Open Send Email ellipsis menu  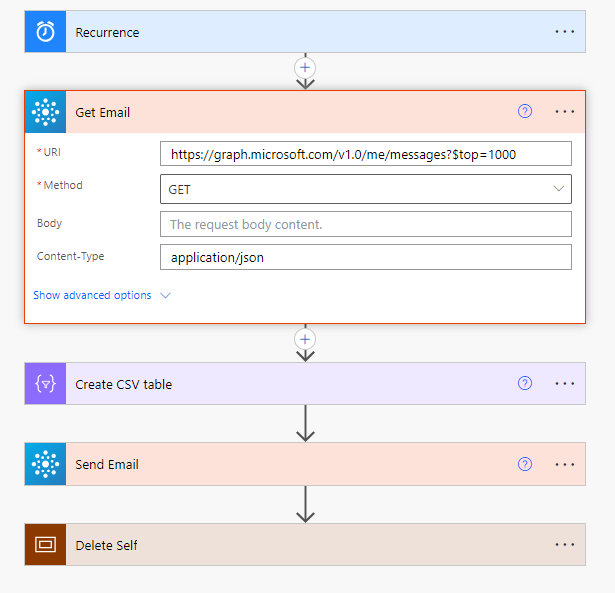pyautogui.click(x=565, y=465)
